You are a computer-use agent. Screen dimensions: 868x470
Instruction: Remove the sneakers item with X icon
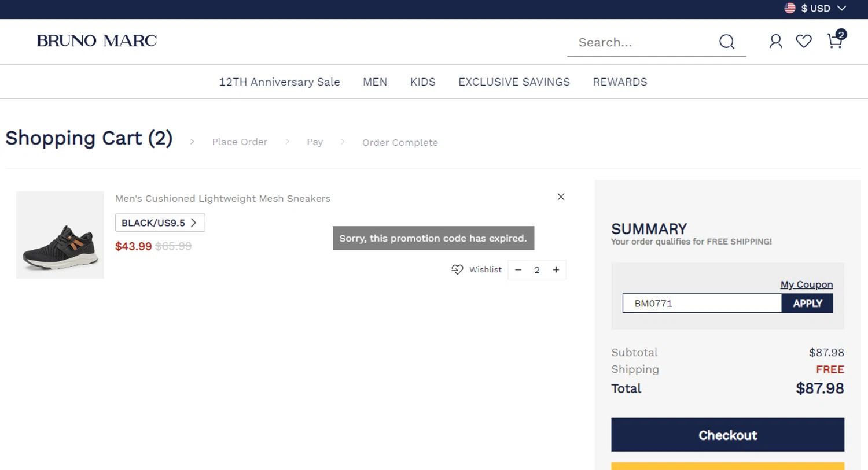pyautogui.click(x=561, y=197)
